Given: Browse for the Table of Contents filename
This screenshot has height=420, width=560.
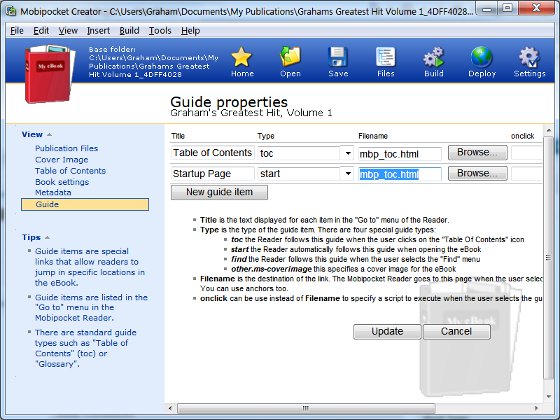Looking at the screenshot, I should click(478, 152).
